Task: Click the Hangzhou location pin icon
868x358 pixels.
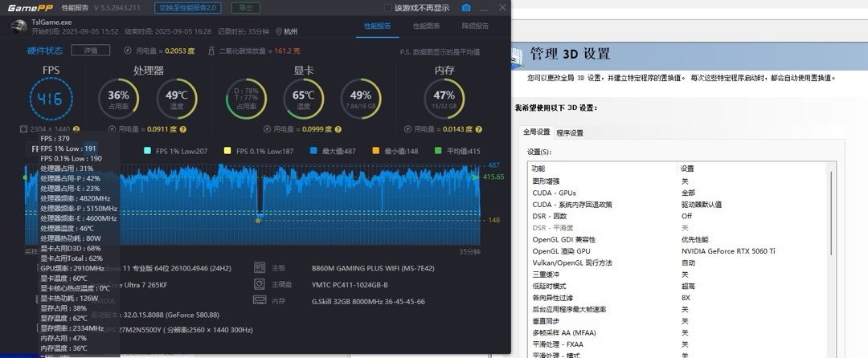Action: (x=278, y=32)
